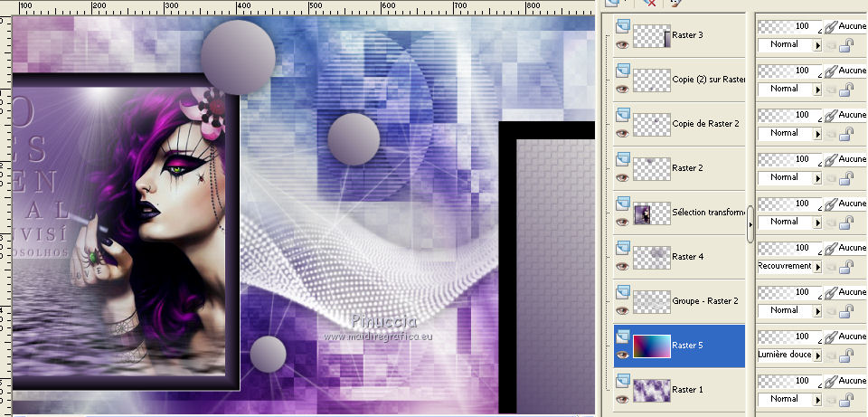Hide the Raster 3 layer with its eye

[x=623, y=45]
